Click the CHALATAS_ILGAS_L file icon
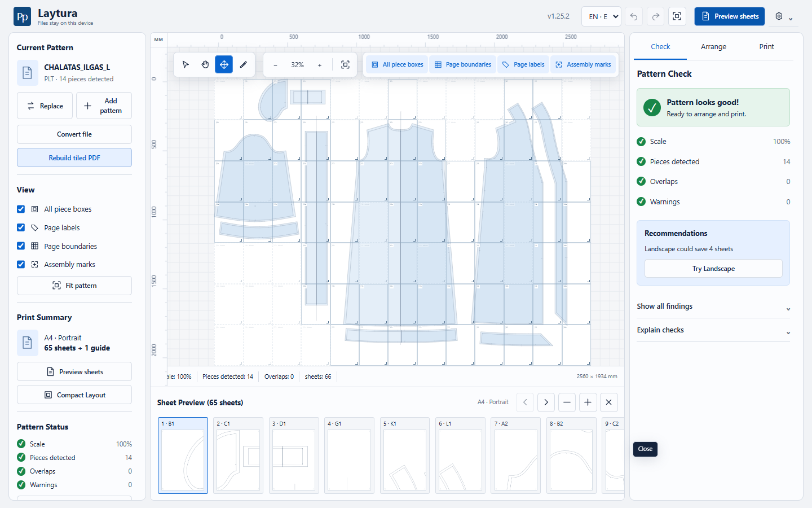The width and height of the screenshot is (812, 508). (x=27, y=73)
